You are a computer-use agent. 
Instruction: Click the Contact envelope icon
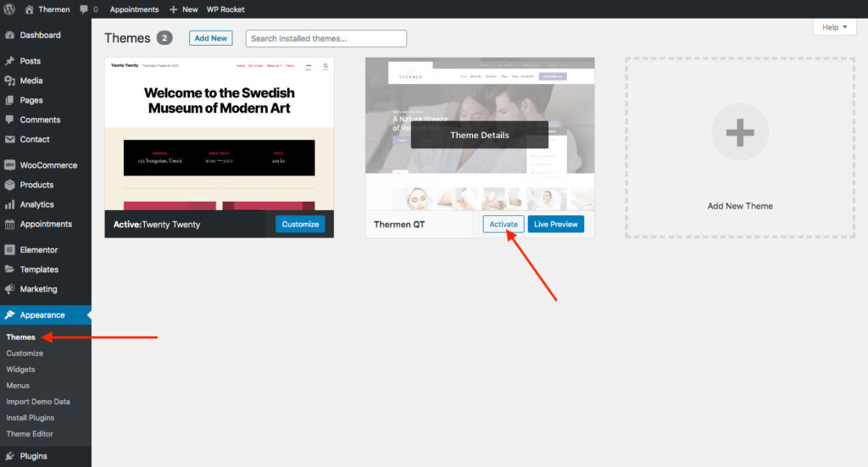tap(9, 140)
